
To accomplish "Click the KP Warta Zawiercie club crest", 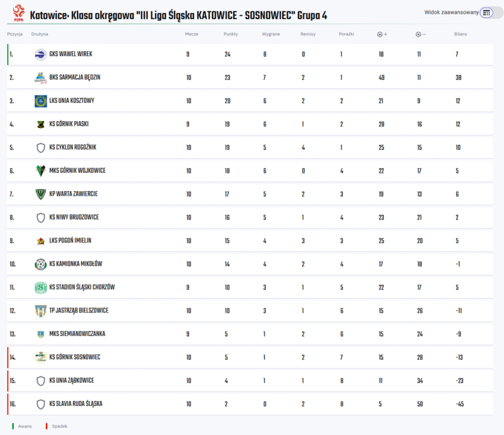I will pos(41,194).
